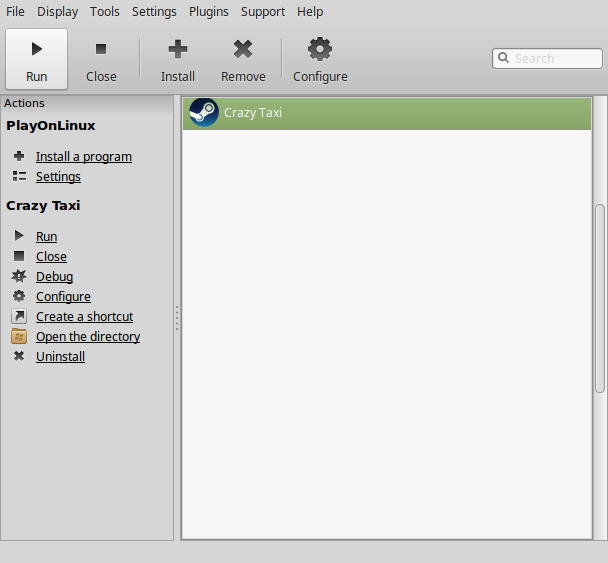Click Create a shortcut link
Viewport: 608px width, 563px height.
pos(85,317)
